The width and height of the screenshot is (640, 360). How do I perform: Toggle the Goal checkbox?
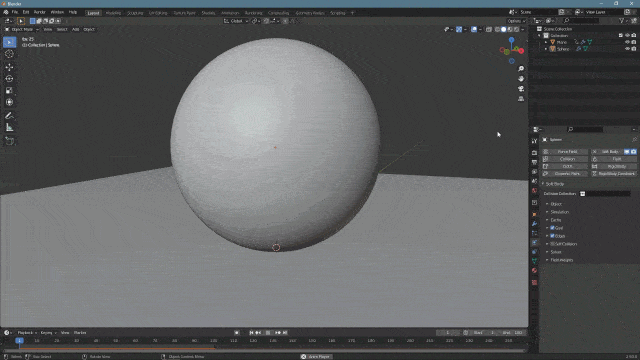552,228
